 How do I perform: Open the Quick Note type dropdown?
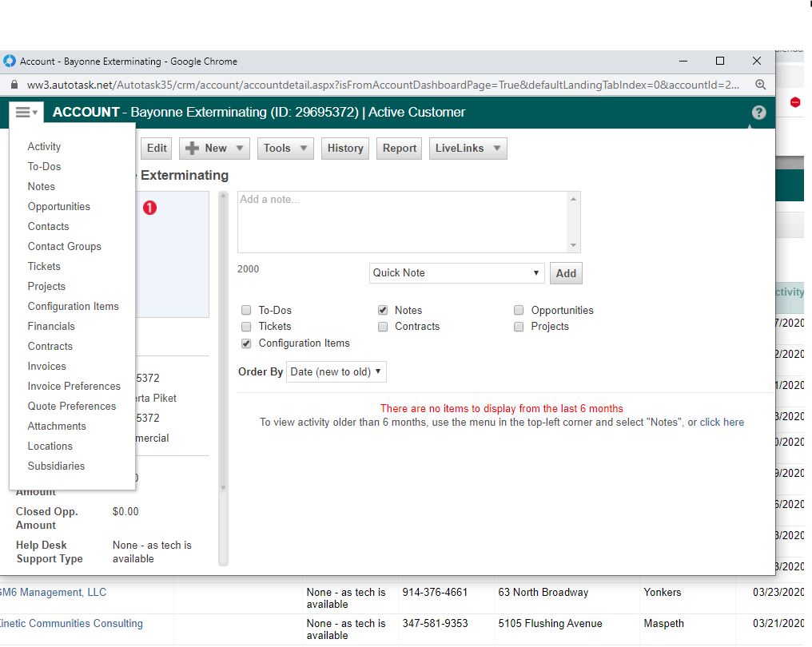tap(457, 272)
